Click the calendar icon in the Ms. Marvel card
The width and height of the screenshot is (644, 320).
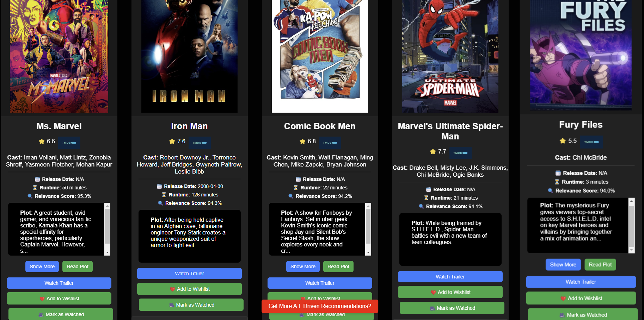click(x=37, y=179)
